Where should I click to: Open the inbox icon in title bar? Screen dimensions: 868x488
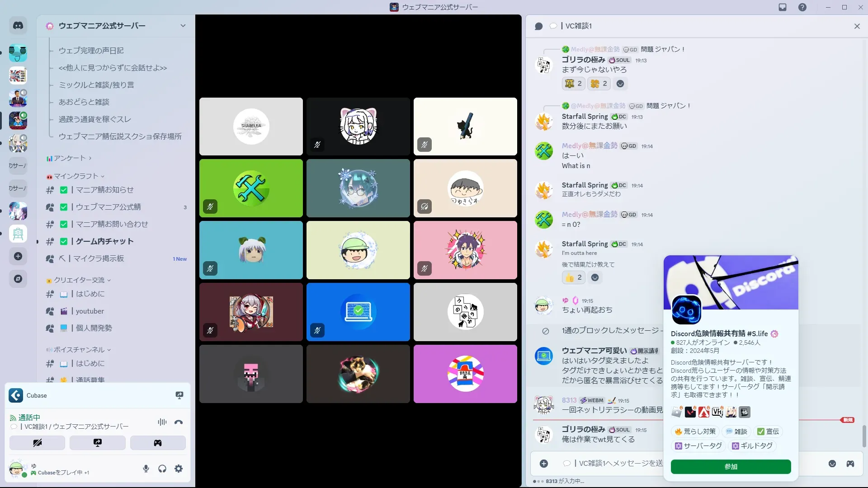pyautogui.click(x=783, y=7)
